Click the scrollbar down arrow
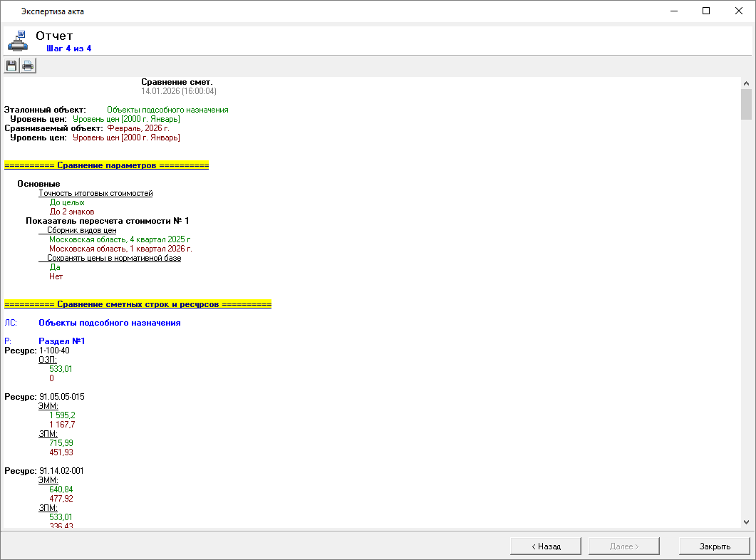Viewport: 756px width, 560px height. coord(746,522)
